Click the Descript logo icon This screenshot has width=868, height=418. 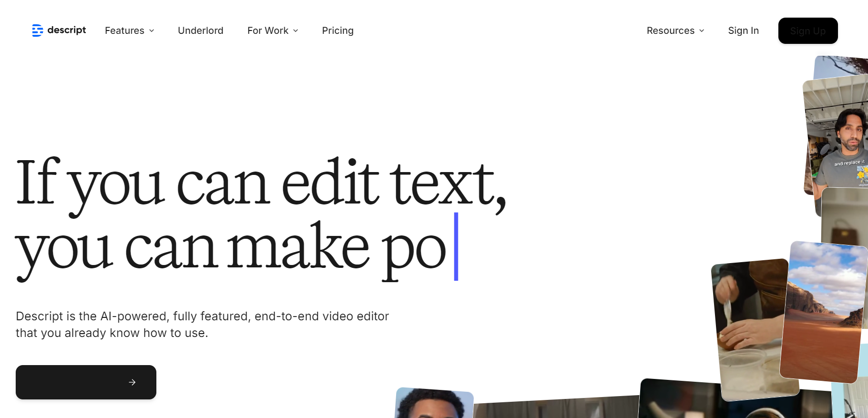pyautogui.click(x=37, y=31)
